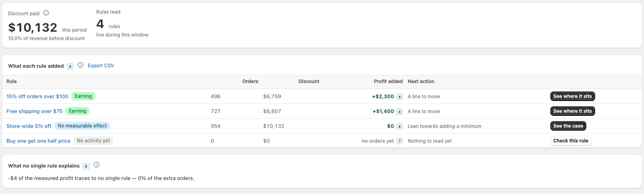
Task: Click the 727 orders cell
Action: click(x=215, y=111)
